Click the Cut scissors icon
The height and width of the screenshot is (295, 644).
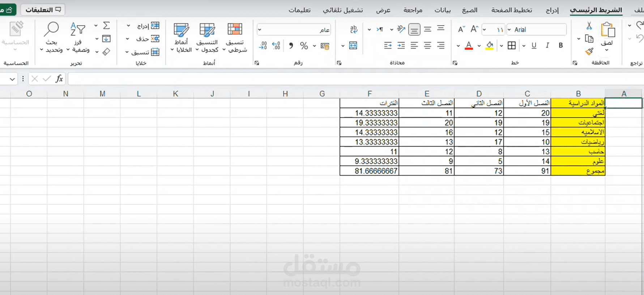(x=589, y=26)
